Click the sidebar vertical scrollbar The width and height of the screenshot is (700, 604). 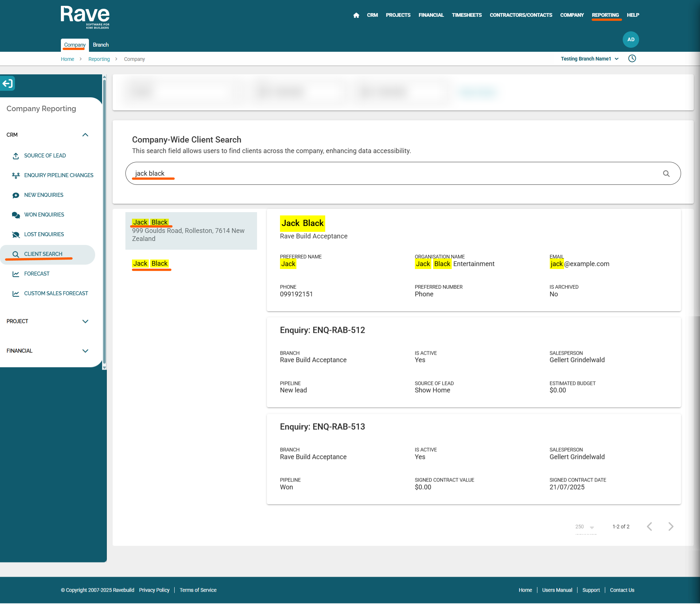tap(105, 222)
